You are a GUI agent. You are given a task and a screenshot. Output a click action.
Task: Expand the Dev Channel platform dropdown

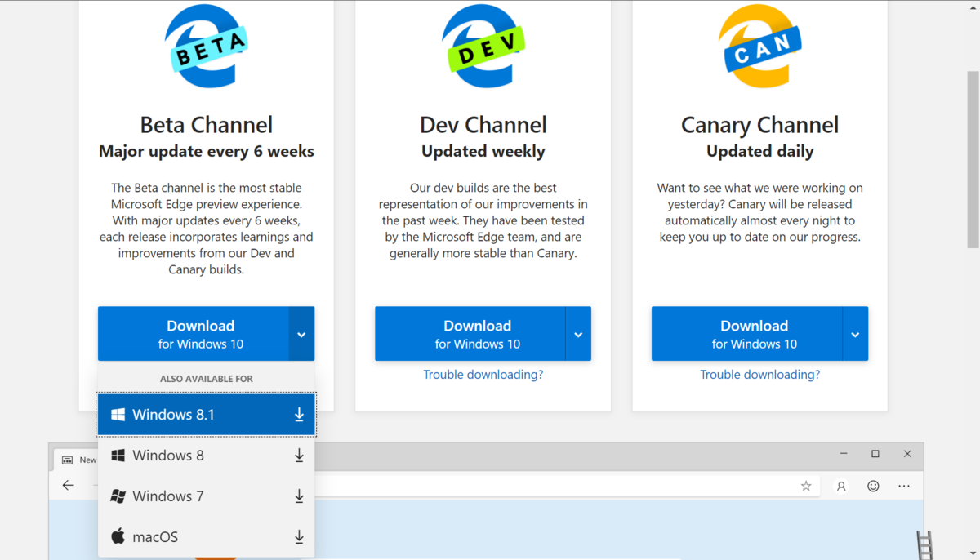click(578, 334)
